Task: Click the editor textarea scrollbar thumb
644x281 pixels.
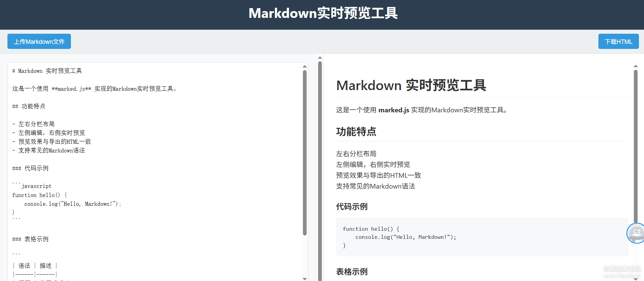Action: (305, 152)
